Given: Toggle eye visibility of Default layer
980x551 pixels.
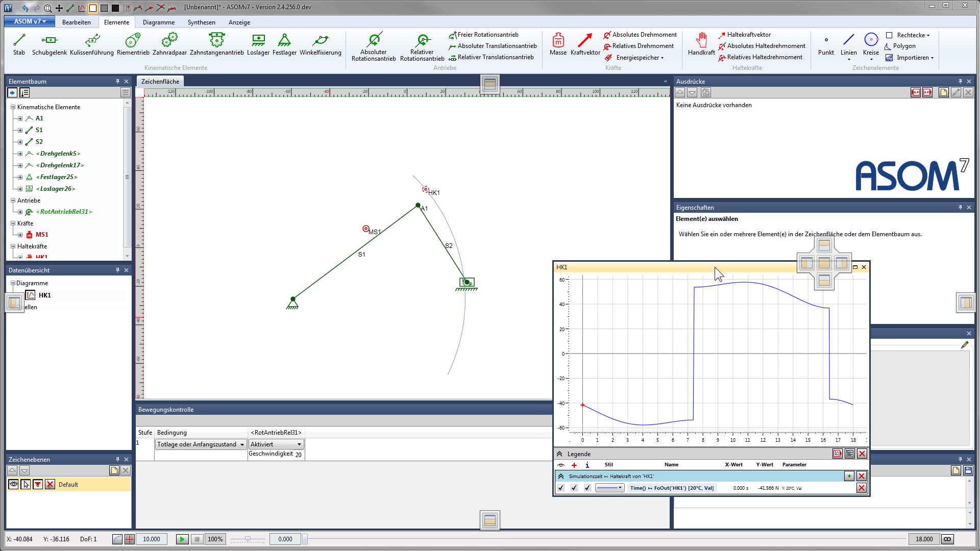Looking at the screenshot, I should (x=13, y=484).
